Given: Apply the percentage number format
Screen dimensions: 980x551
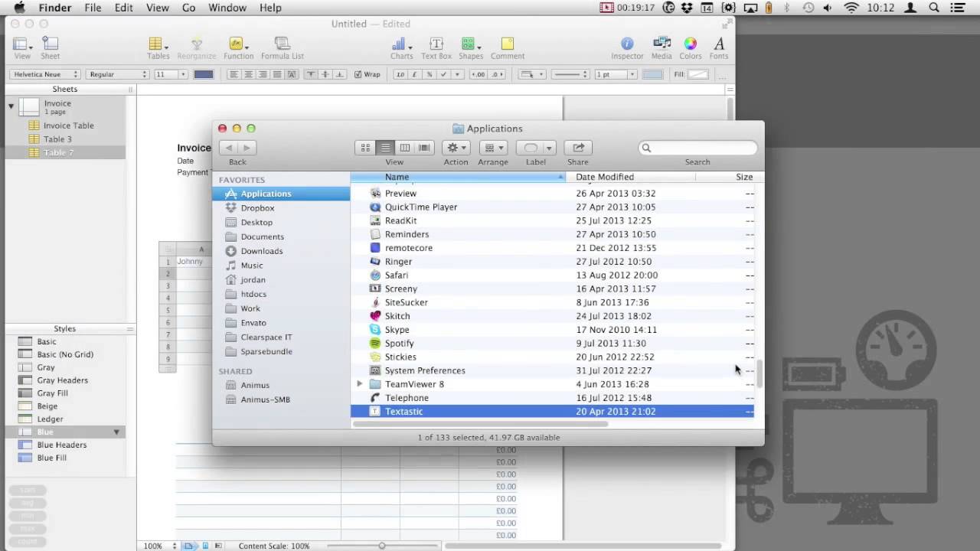Looking at the screenshot, I should 429,74.
